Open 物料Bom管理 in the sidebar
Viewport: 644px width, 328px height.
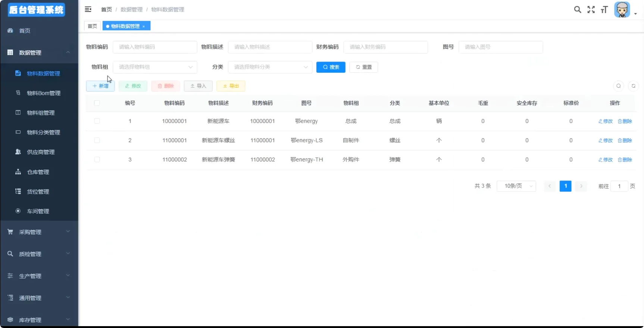click(43, 93)
